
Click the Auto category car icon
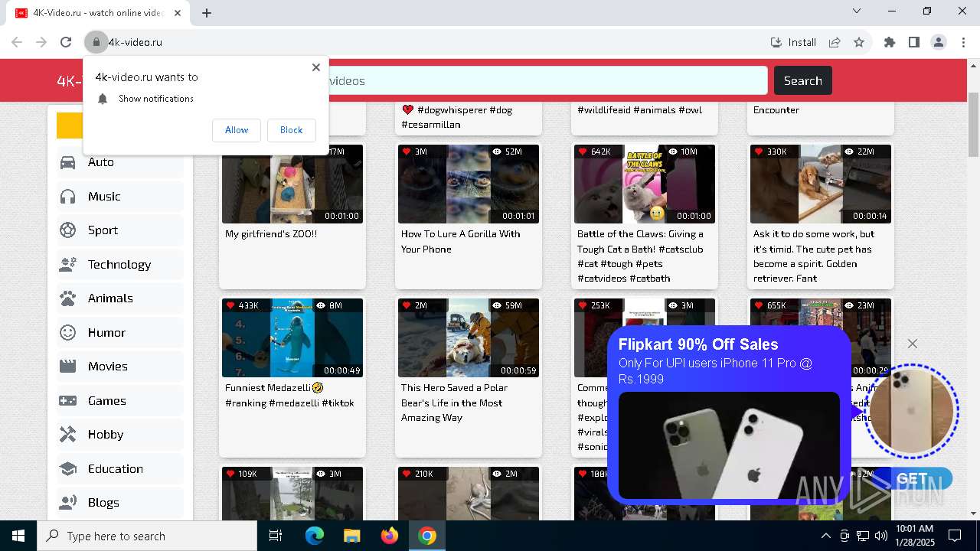coord(68,162)
